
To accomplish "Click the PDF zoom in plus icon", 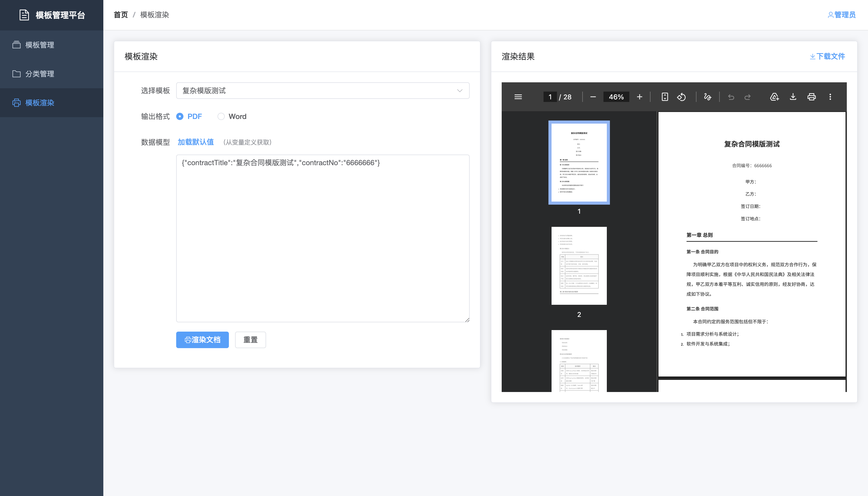I will 639,97.
